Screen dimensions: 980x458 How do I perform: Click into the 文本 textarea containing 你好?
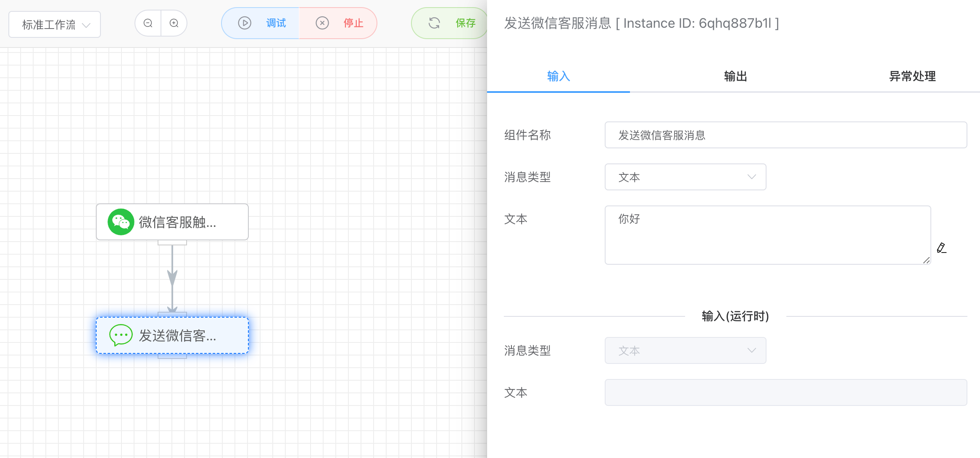pos(767,235)
